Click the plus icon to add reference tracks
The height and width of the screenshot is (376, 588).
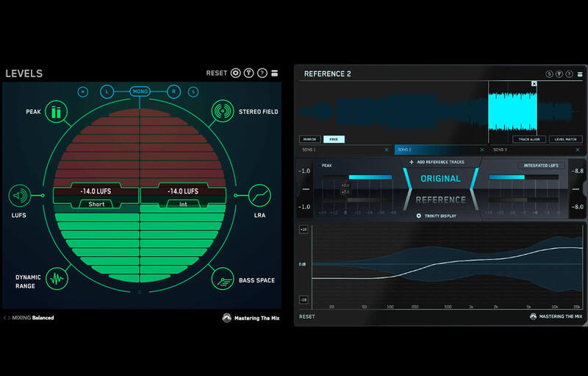pyautogui.click(x=412, y=162)
